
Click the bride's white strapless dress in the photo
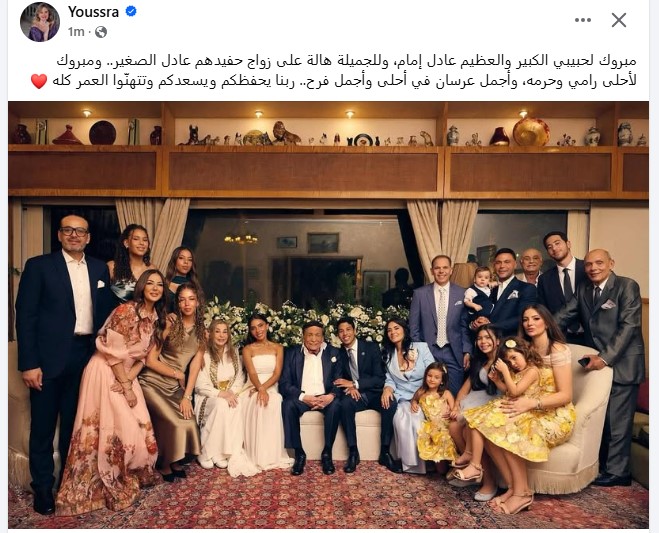[x=264, y=414]
